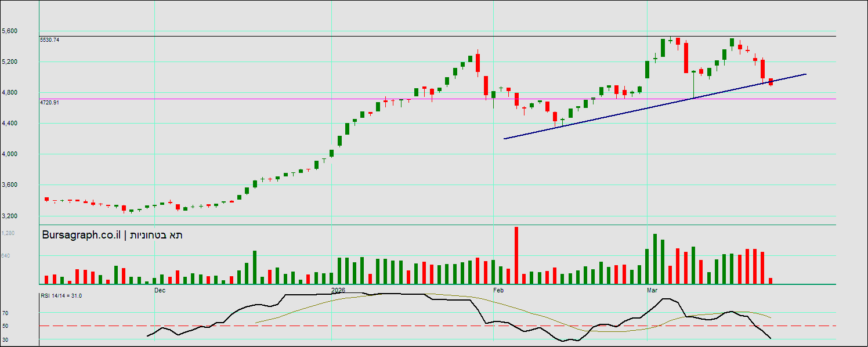Click the 1,280 volume axis label
Screen dimensions: 868x347
[x=8, y=233]
